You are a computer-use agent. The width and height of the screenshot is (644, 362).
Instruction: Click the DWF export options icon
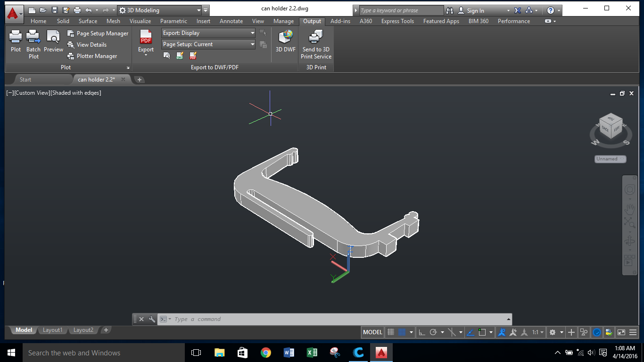pos(180,56)
